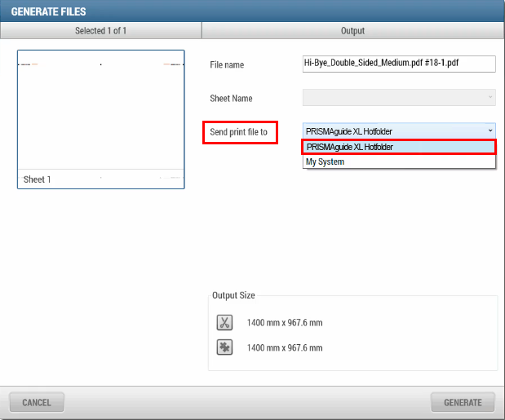505x420 pixels.
Task: Click the Send print file to label
Action: coord(239,132)
